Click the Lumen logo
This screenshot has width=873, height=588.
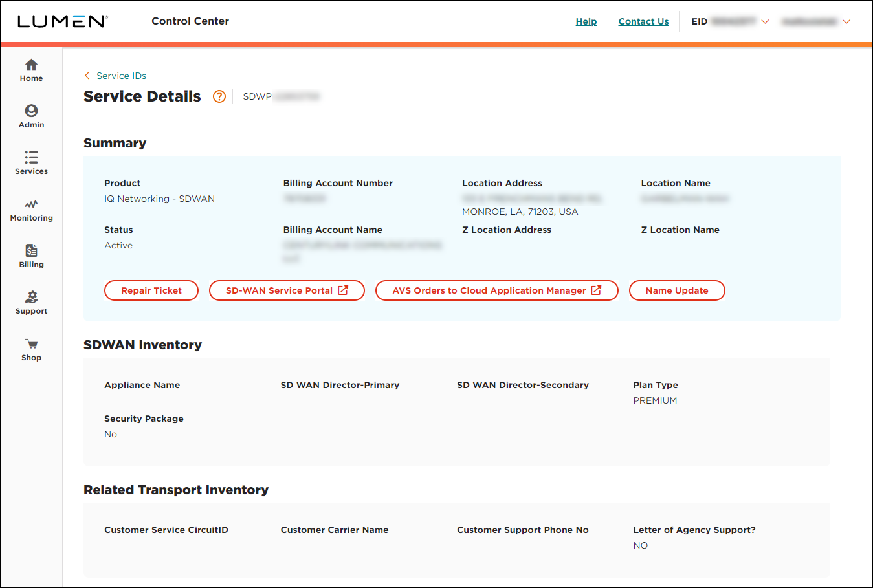coord(62,21)
